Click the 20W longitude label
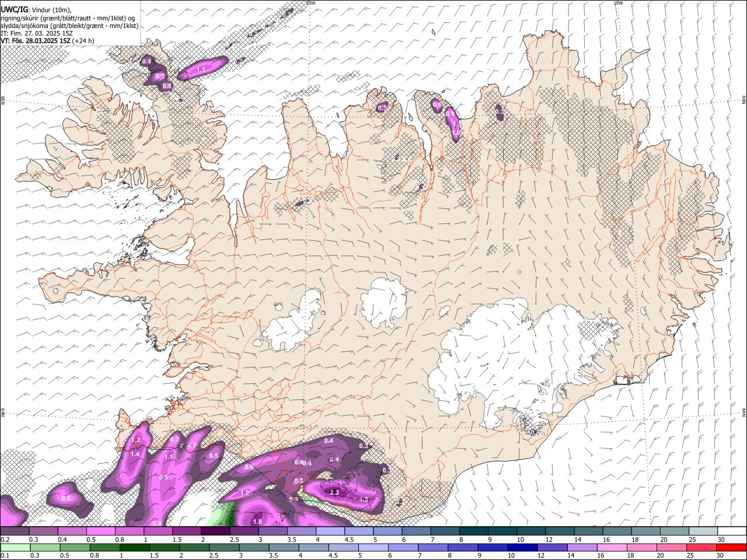This screenshot has height=560, width=747. point(310,3)
